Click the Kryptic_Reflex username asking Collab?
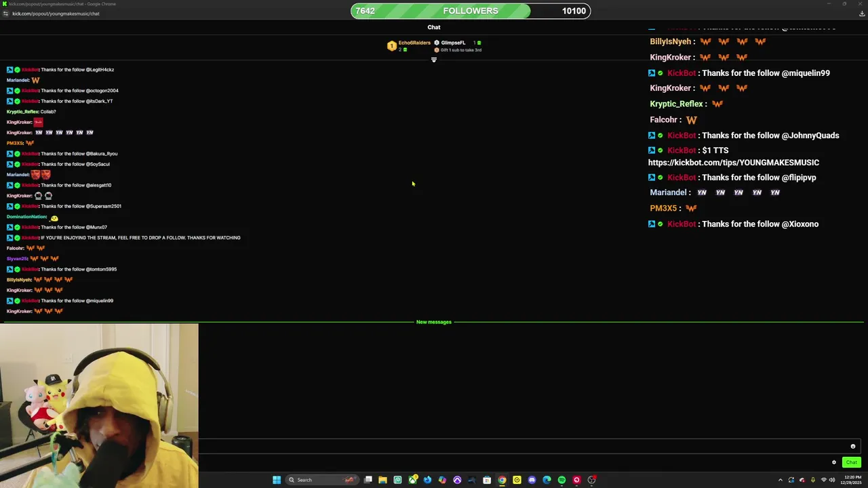This screenshot has height=488, width=868. coord(22,112)
